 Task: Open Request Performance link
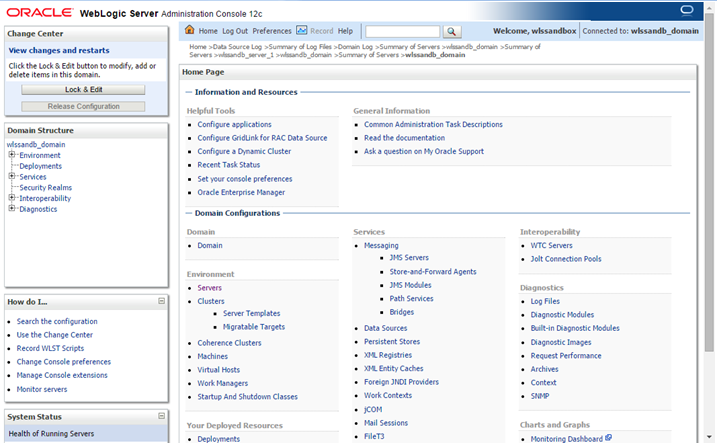(x=566, y=356)
